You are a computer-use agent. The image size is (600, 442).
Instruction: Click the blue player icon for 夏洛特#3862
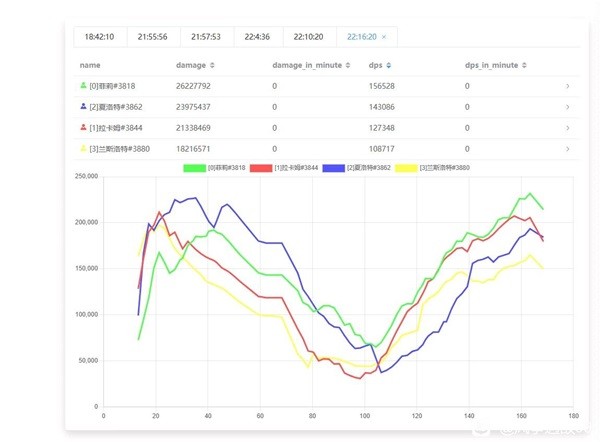(x=84, y=107)
